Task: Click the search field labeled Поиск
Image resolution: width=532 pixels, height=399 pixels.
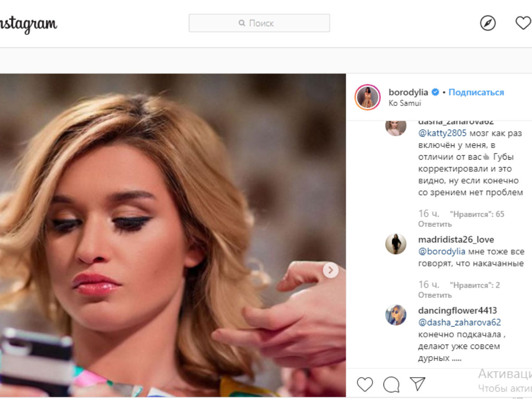Action: (259, 23)
